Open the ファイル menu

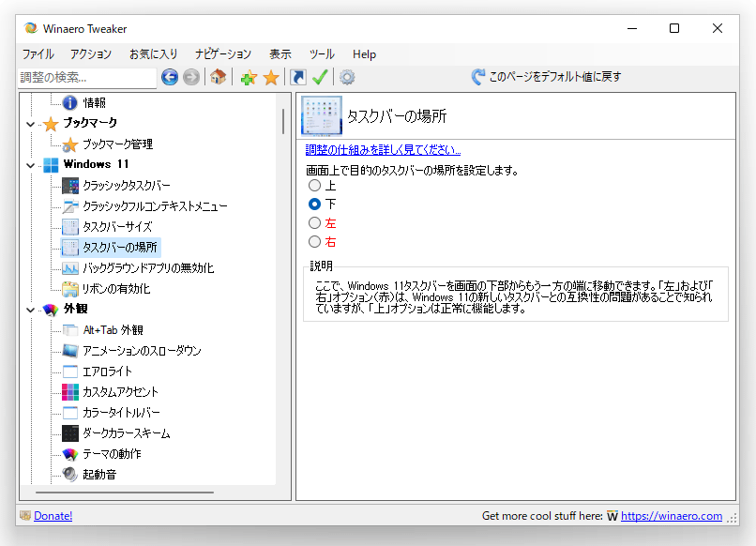click(38, 54)
